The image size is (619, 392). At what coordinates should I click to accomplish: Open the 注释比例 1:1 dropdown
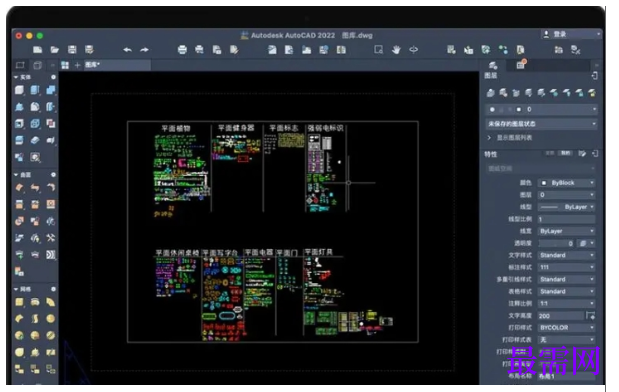pos(566,304)
